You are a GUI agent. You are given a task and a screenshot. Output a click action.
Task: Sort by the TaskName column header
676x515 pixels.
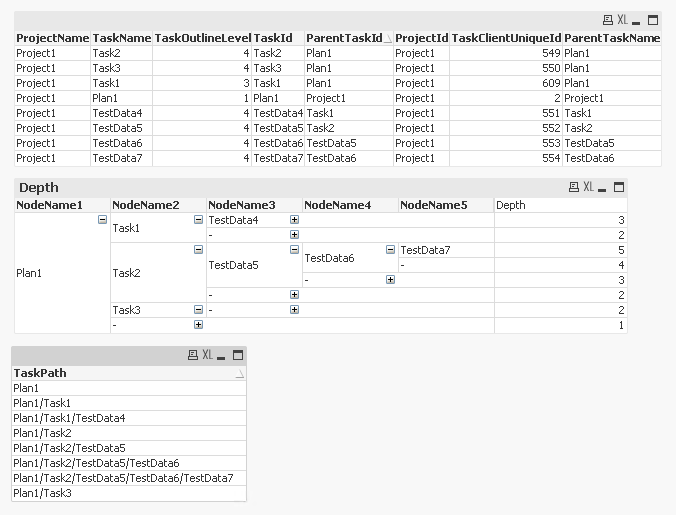[121, 38]
